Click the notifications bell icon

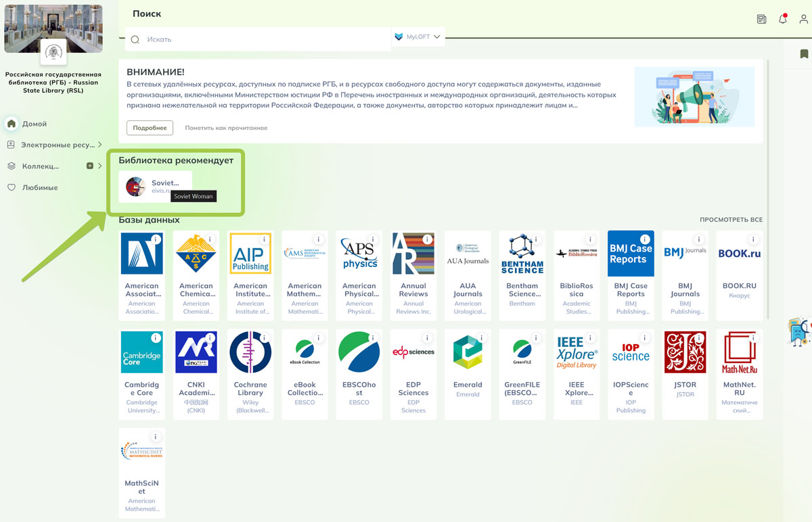[783, 19]
